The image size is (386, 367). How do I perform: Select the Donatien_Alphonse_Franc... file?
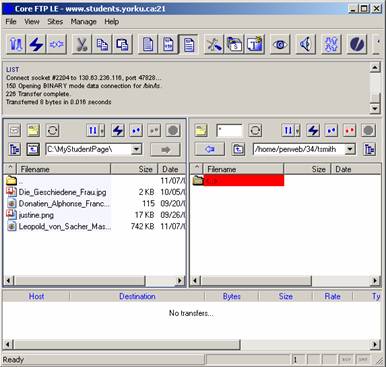[64, 204]
